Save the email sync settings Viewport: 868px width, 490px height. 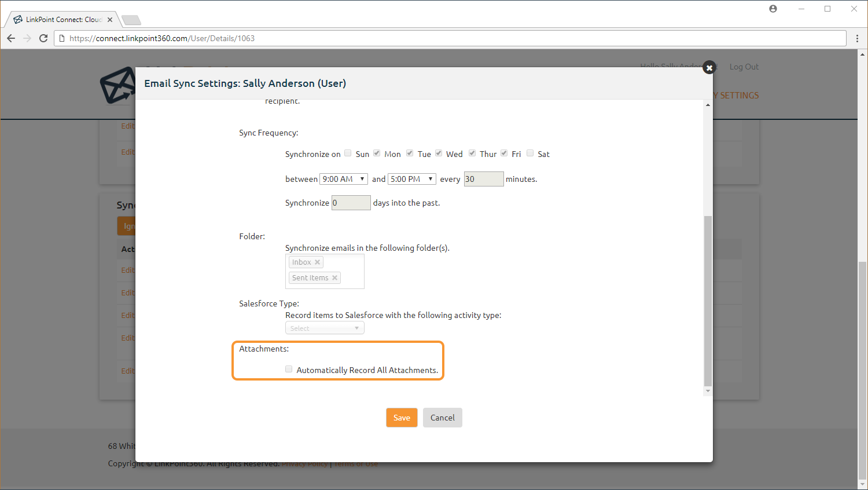pos(402,418)
